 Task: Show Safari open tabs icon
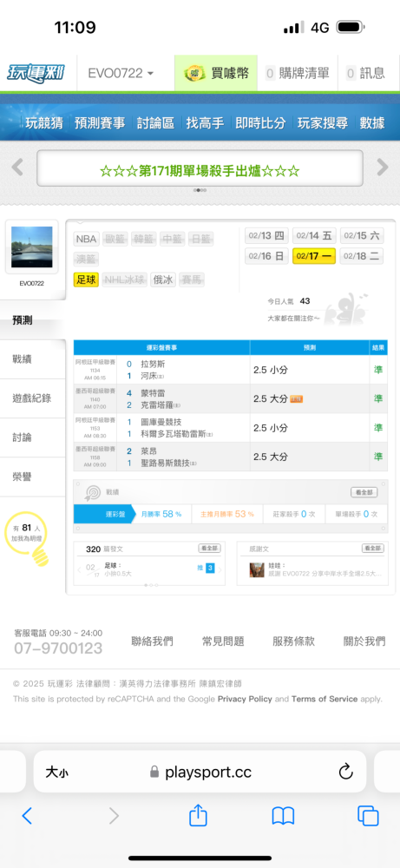coord(368,816)
